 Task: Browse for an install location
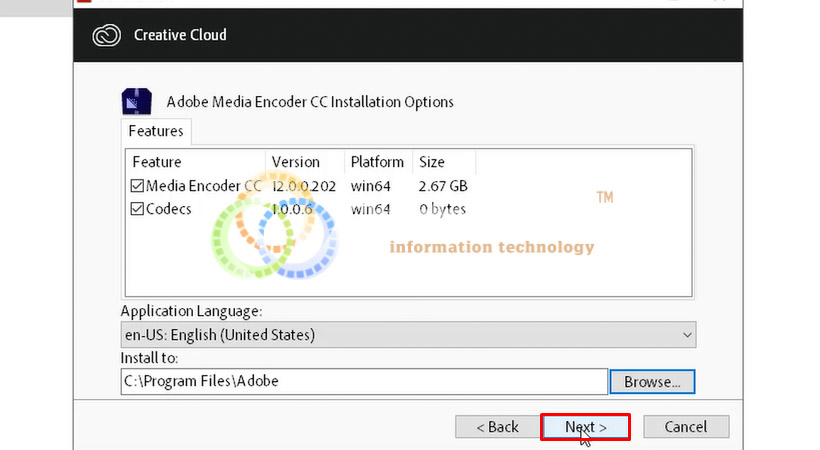coord(652,381)
